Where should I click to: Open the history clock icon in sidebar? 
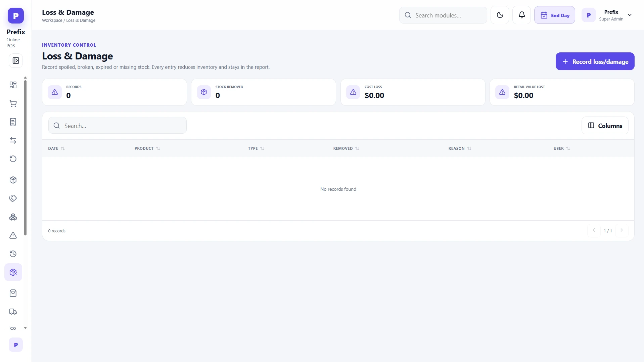(13, 254)
